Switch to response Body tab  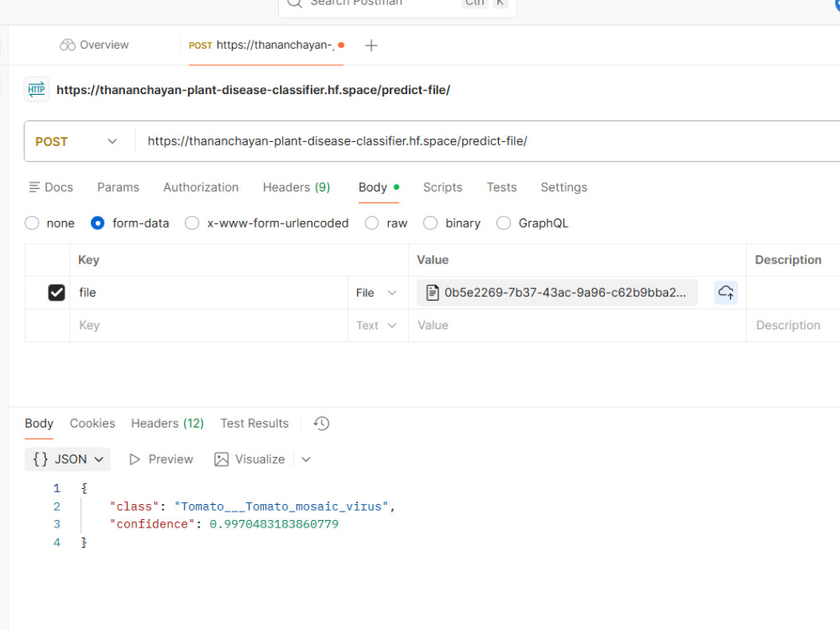pyautogui.click(x=39, y=423)
